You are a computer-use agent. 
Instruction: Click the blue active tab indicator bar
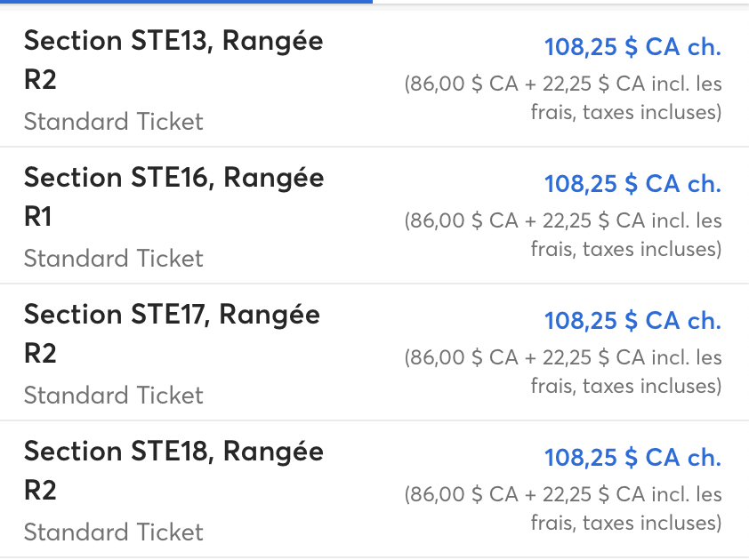coord(186,2)
